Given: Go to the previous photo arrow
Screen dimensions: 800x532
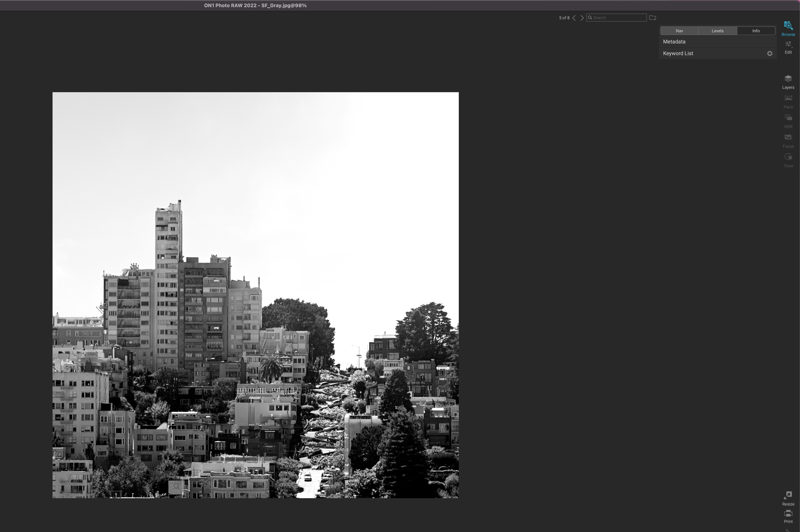Looking at the screenshot, I should (574, 18).
